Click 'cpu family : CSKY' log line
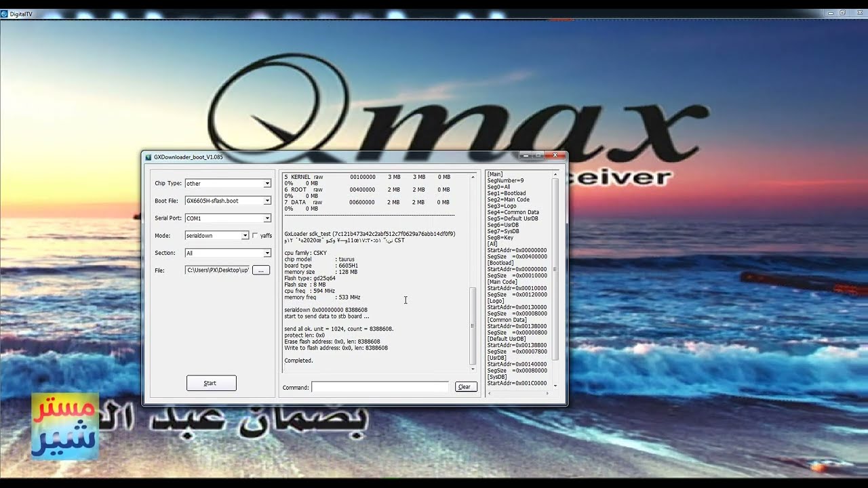This screenshot has width=868, height=488. (x=305, y=253)
